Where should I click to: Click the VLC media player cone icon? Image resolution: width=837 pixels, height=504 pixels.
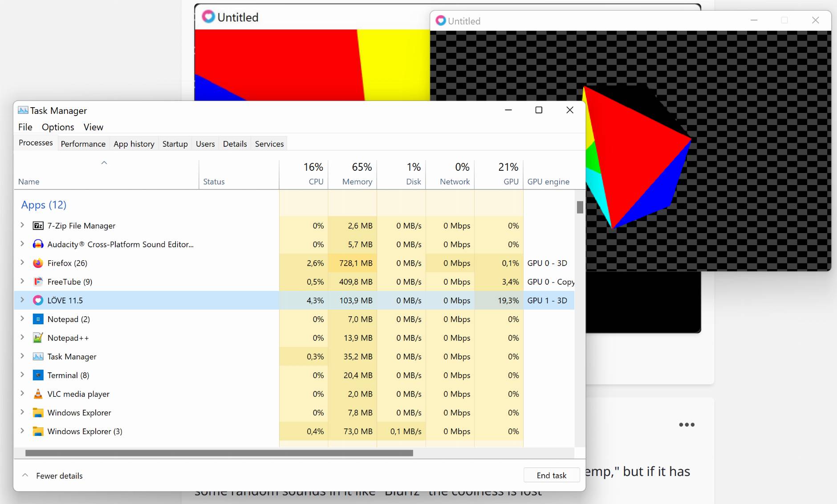38,394
